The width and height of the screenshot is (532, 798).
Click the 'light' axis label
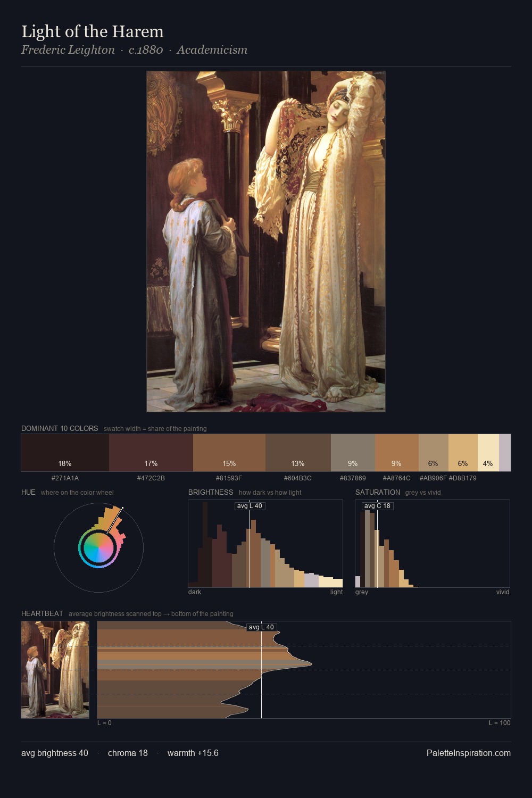point(336,592)
